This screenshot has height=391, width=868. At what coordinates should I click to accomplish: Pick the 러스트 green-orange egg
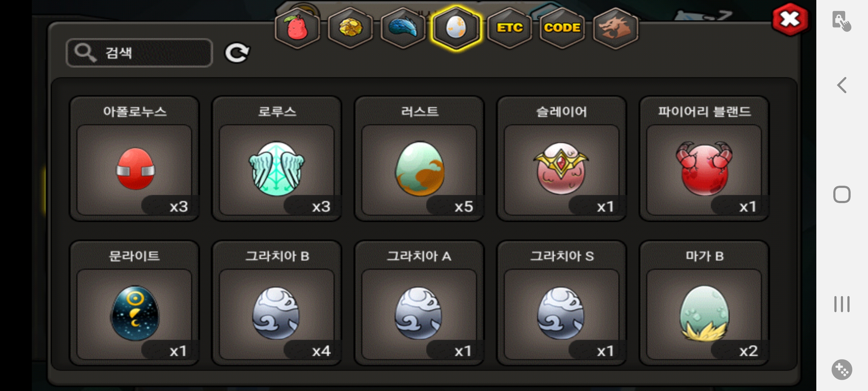click(419, 159)
